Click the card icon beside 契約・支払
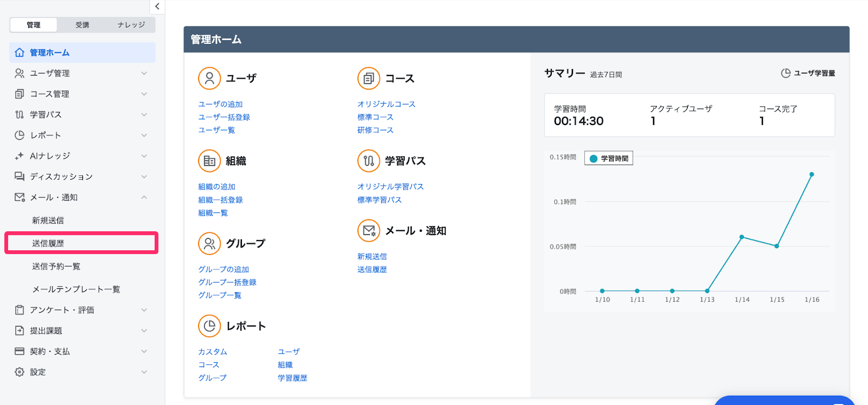The height and width of the screenshot is (405, 868). click(x=20, y=351)
